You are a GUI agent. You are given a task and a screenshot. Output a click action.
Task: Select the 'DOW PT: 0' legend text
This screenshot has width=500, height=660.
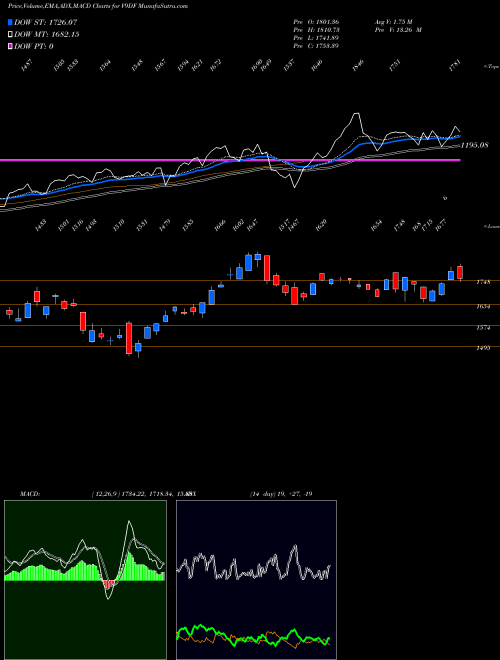(34, 46)
